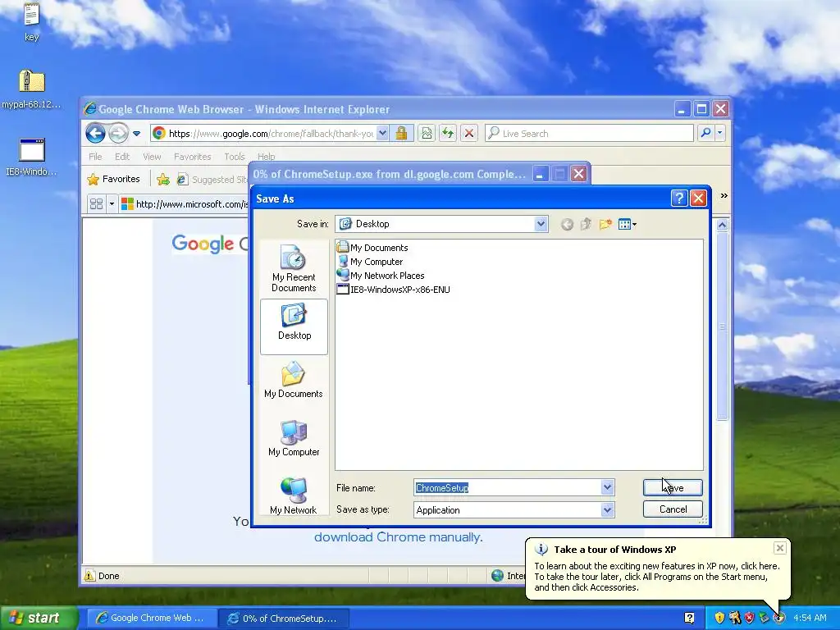Open search provider dropdown arrow
The image size is (840, 630).
point(720,133)
